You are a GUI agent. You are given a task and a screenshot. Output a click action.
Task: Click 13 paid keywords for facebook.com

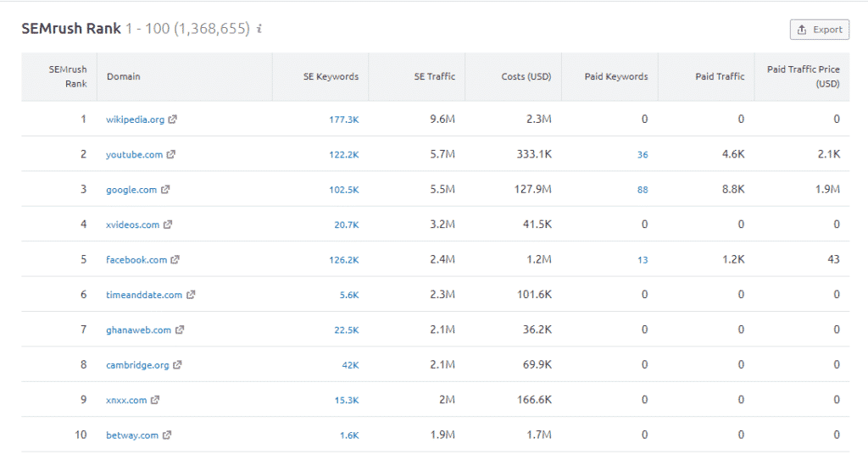(x=643, y=259)
